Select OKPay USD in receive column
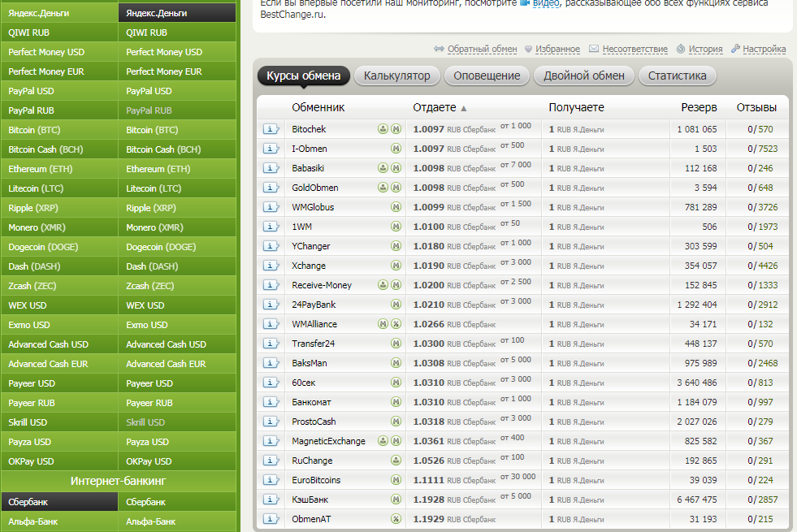Screen dimensions: 797x532 [x=177, y=461]
